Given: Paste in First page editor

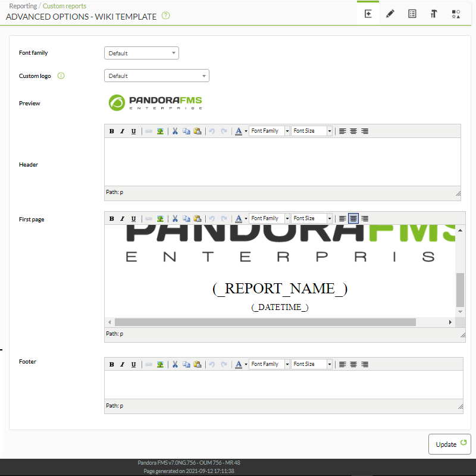Looking at the screenshot, I should tap(198, 218).
